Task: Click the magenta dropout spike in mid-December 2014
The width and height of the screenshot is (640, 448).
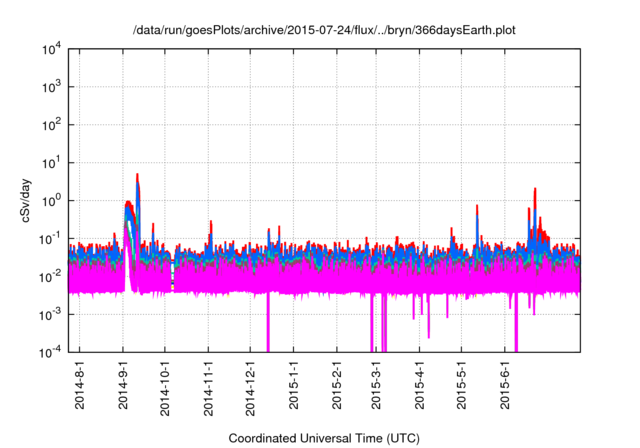Action: click(x=268, y=322)
